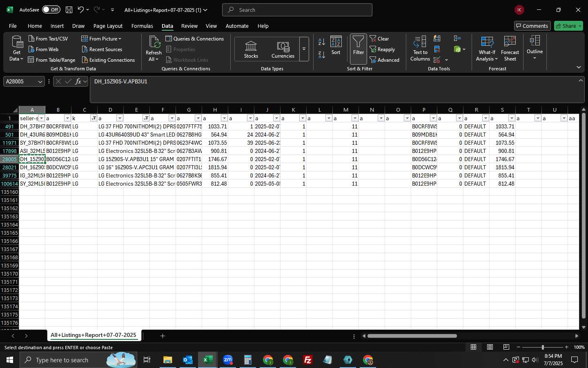
Task: Zoom out with minus button
Action: [x=519, y=347]
